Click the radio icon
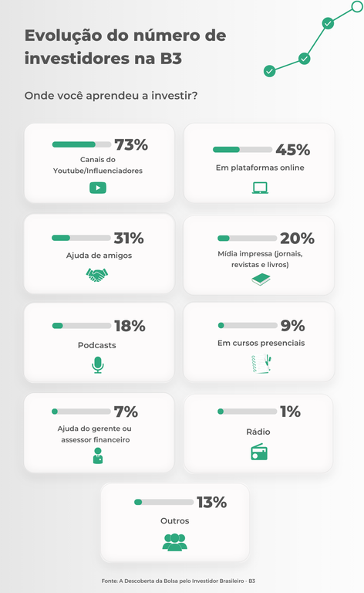This screenshot has width=364, height=593. (x=259, y=452)
